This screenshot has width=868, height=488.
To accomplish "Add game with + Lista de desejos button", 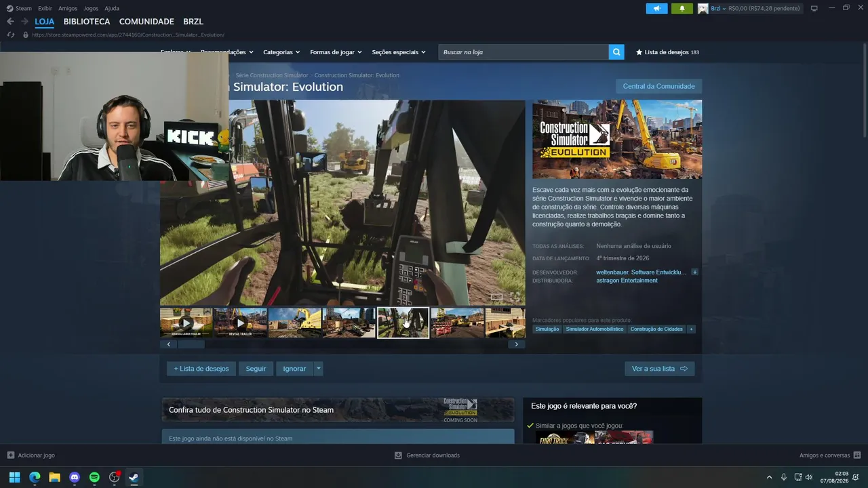I will [x=201, y=369].
